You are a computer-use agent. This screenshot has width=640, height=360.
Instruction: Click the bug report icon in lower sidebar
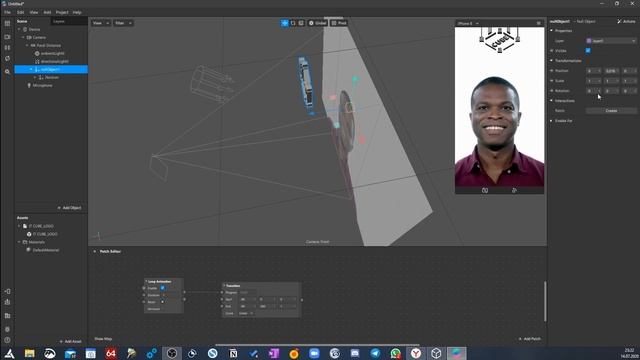[7, 329]
